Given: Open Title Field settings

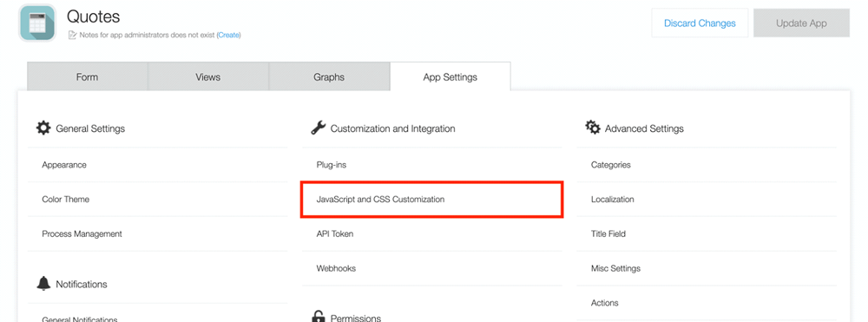Looking at the screenshot, I should 707,233.
